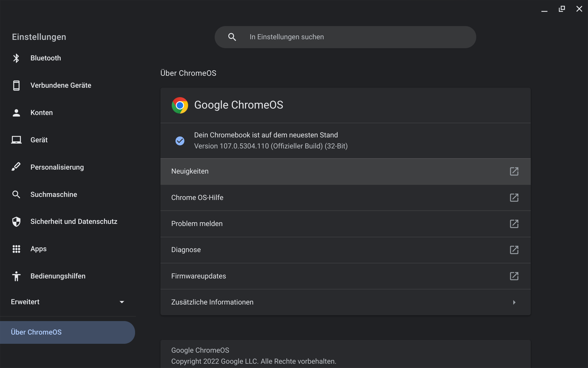Click the Bedienungshilfen accessibility icon
Viewport: 588px width, 368px height.
[x=16, y=276]
